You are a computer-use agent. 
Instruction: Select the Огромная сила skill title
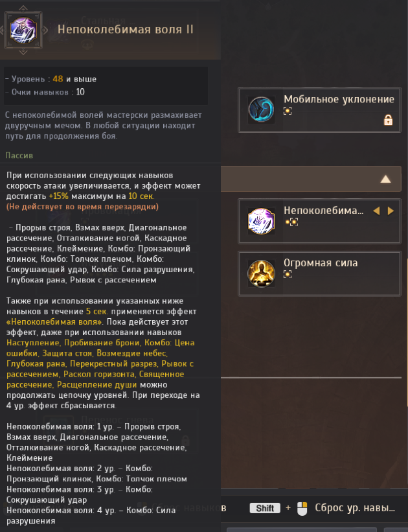[x=321, y=262]
